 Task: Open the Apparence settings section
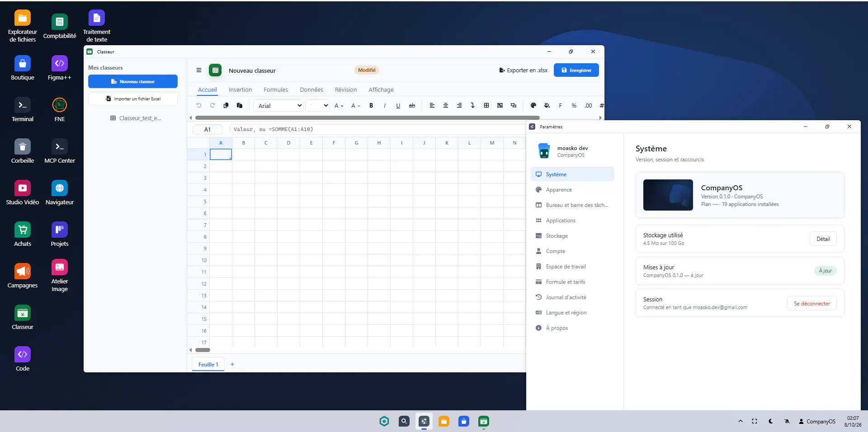pyautogui.click(x=572, y=190)
